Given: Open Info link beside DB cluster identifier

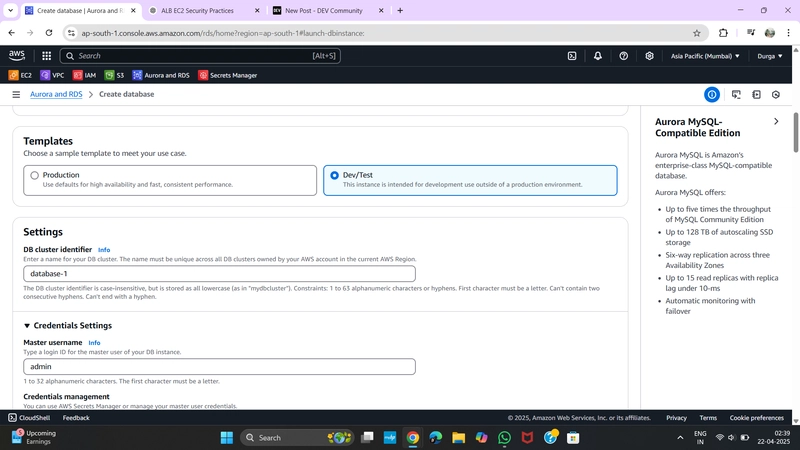Looking at the screenshot, I should (x=104, y=250).
